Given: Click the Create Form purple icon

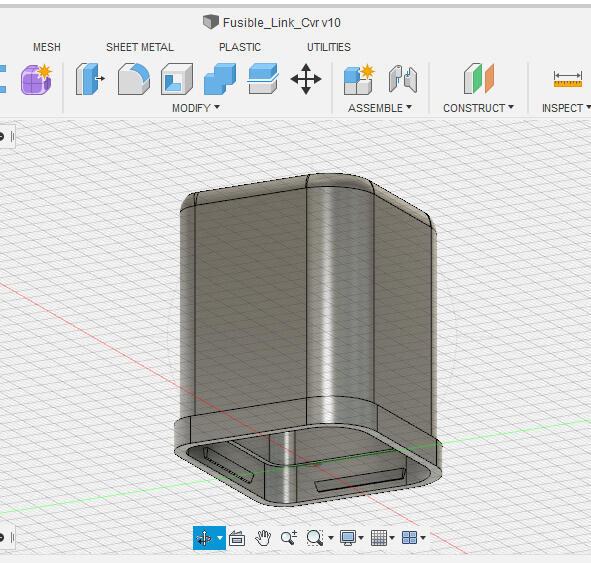Looking at the screenshot, I should (37, 79).
